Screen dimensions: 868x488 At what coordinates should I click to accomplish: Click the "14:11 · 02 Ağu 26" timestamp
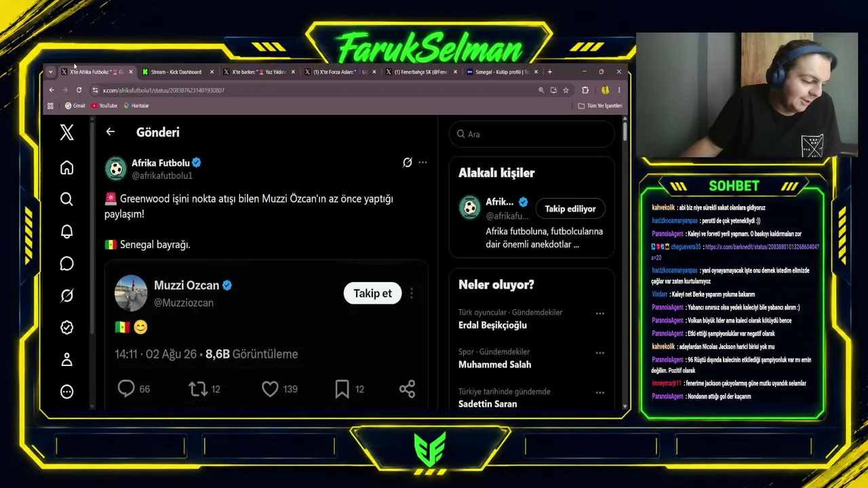155,354
